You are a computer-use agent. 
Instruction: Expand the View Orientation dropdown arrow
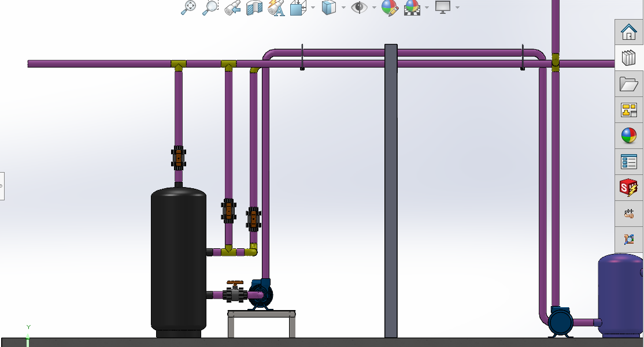click(313, 8)
